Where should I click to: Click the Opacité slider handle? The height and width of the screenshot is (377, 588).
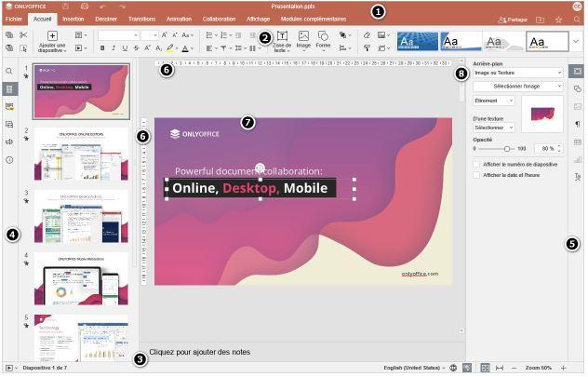507,149
